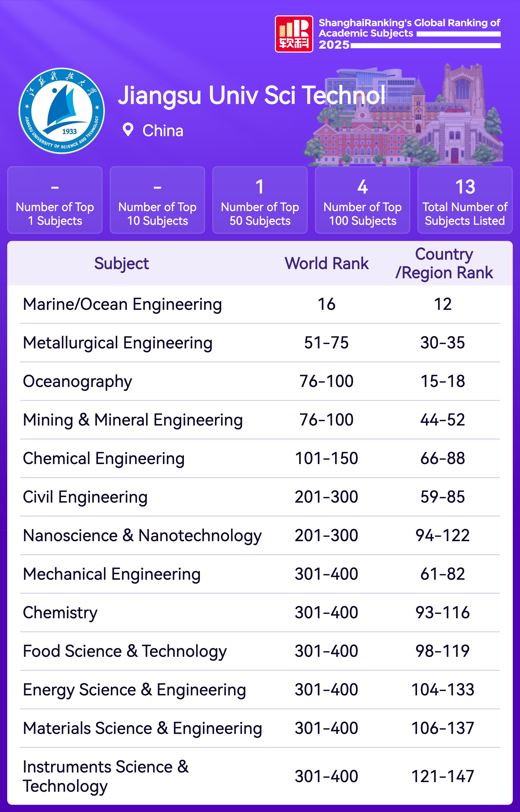
Task: Sort by the World Rank column header
Action: click(326, 264)
